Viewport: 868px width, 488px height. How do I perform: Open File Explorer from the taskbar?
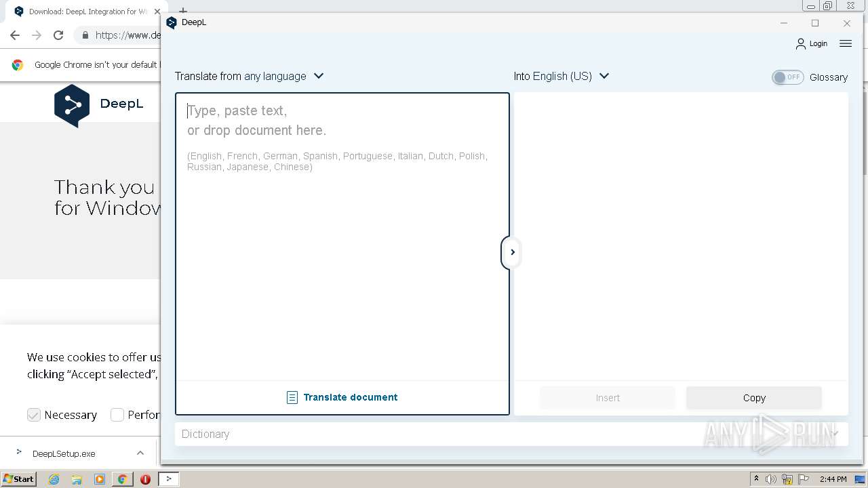pyautogui.click(x=77, y=479)
